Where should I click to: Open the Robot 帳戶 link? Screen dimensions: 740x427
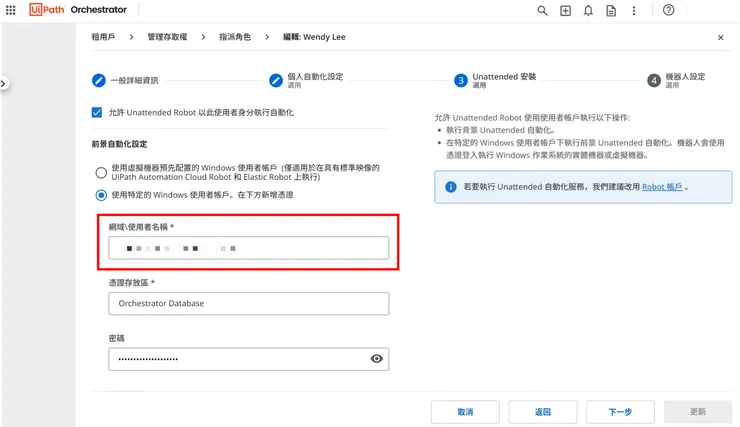click(662, 187)
